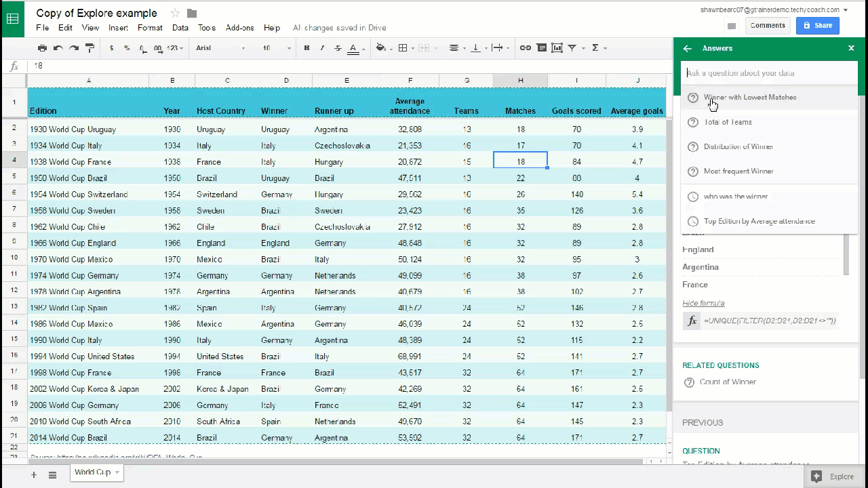Toggle italic formatting

pos(322,48)
